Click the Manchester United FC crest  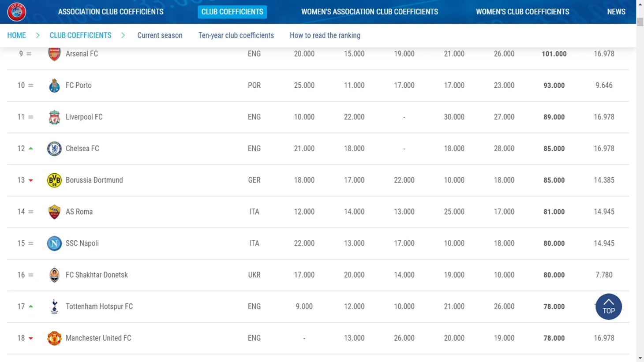[54, 338]
